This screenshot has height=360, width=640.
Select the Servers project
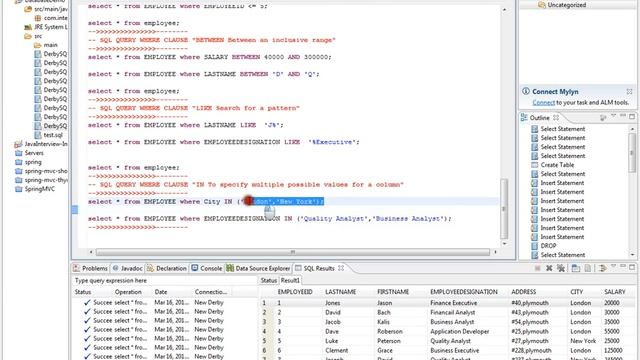(34, 153)
